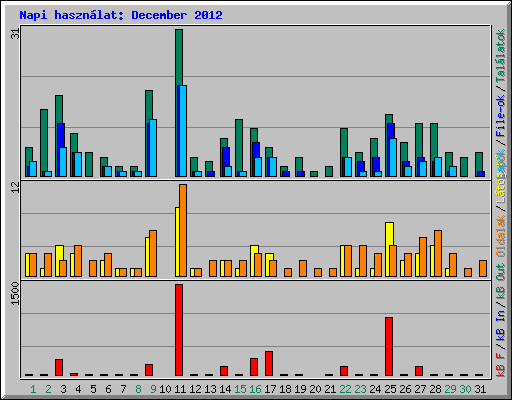Select the red kB bar for day 17
Viewport: 512px width, 400px height.
[269, 364]
